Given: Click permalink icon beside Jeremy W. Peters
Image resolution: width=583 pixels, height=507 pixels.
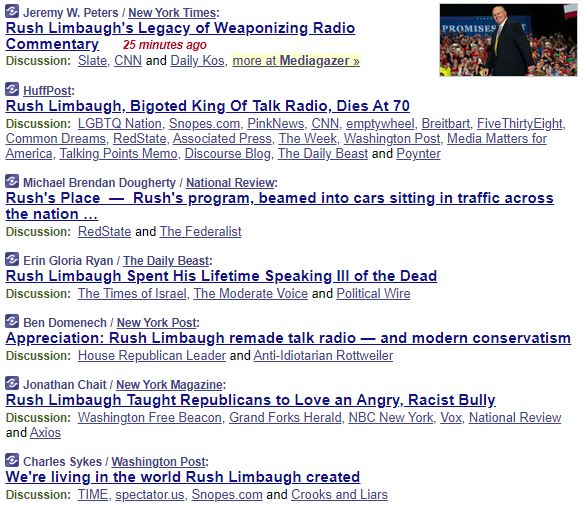Looking at the screenshot, I should point(12,11).
